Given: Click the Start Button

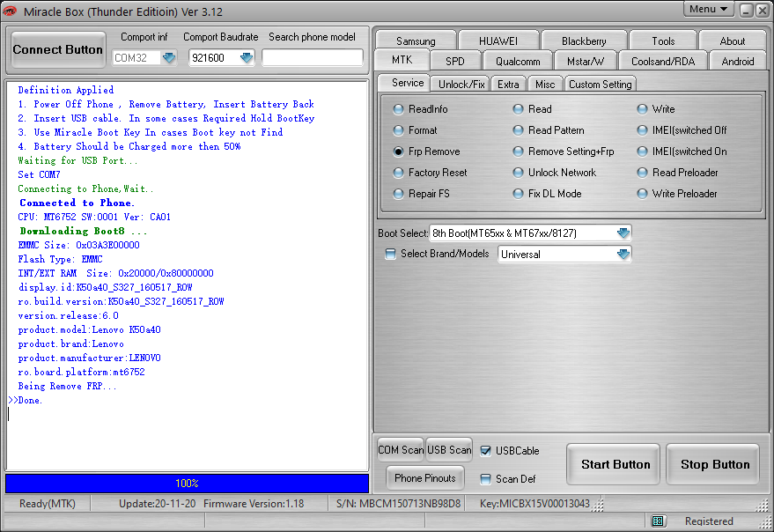Looking at the screenshot, I should [x=615, y=464].
